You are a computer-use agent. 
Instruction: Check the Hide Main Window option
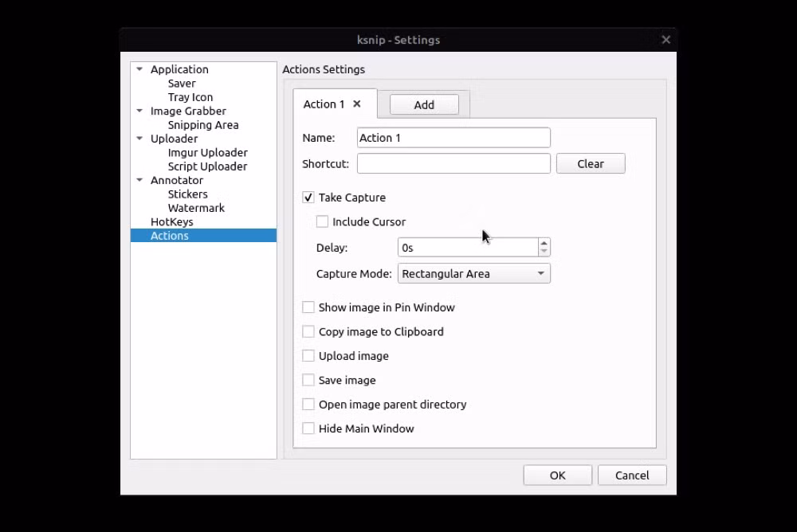click(308, 428)
